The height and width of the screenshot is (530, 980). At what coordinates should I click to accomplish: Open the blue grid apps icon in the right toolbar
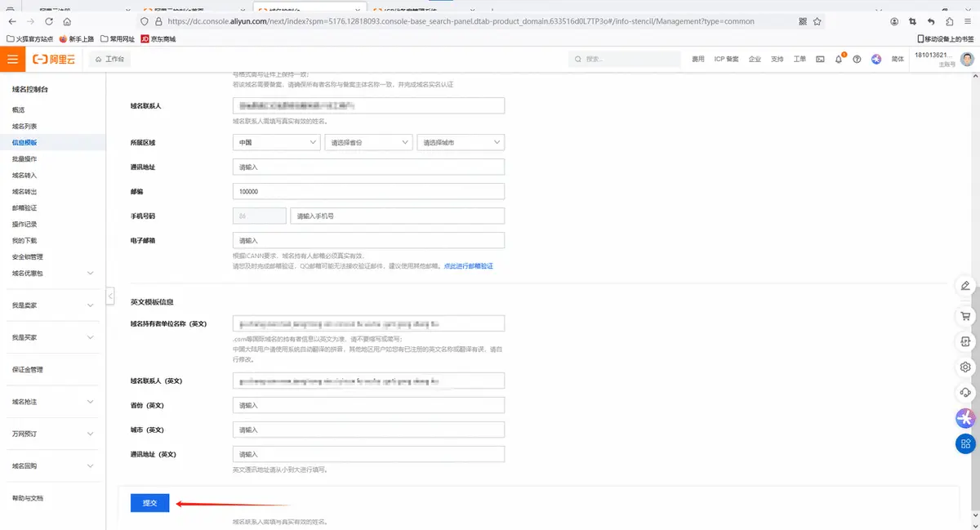click(965, 443)
